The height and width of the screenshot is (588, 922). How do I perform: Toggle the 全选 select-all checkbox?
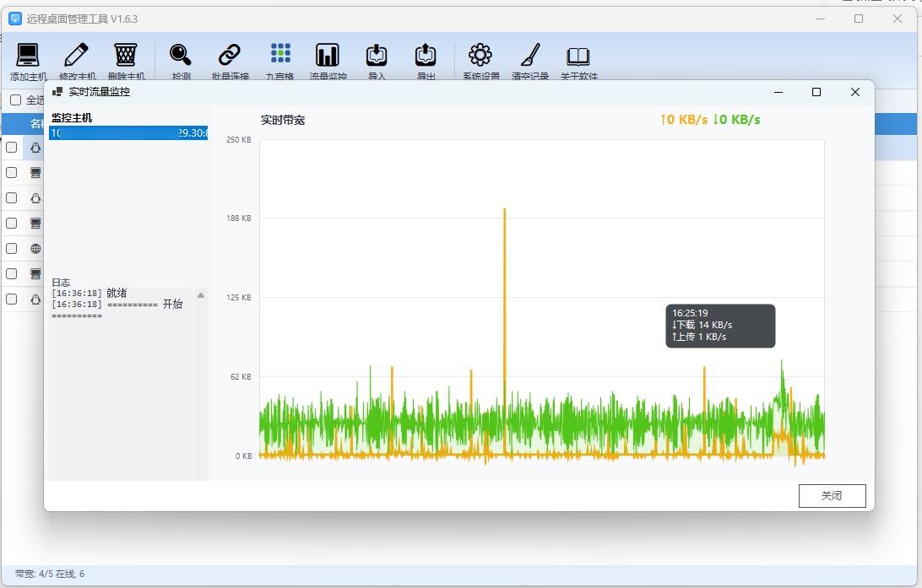tap(16, 100)
